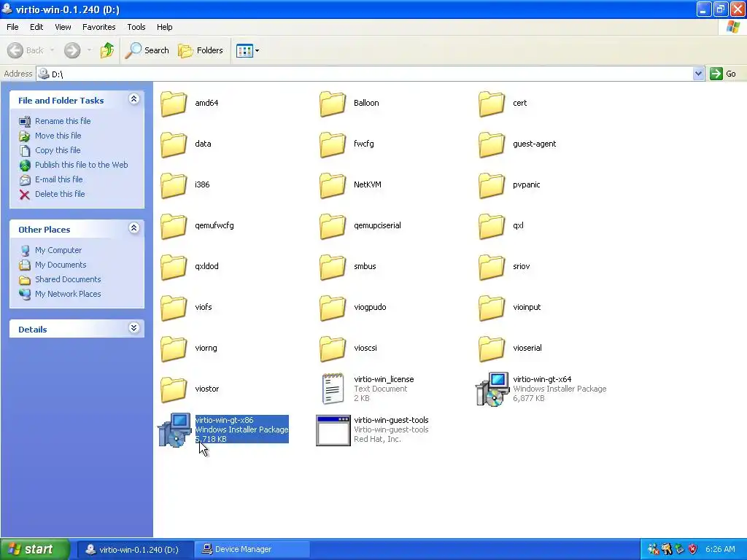Click the Forward navigation button
This screenshot has height=560, width=747.
click(72, 50)
